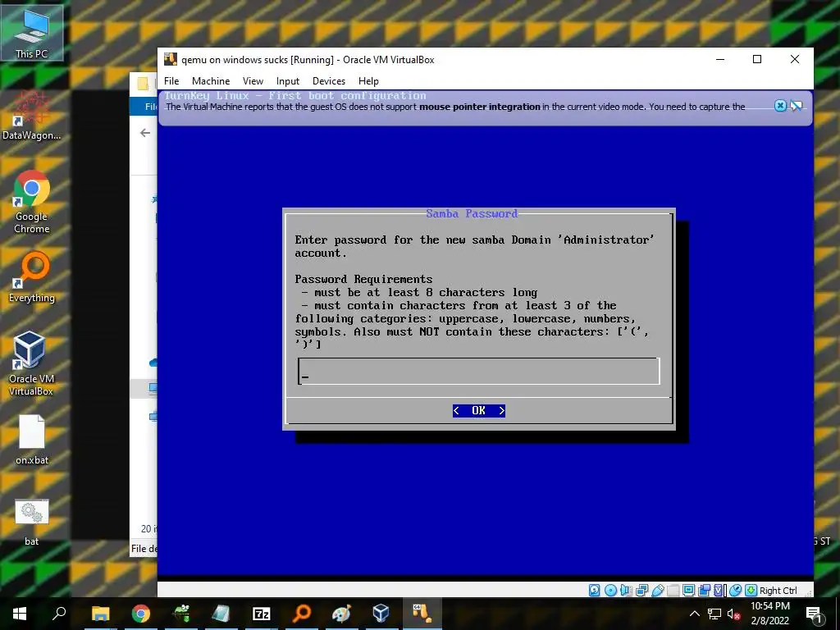
Task: Click the USB devices status icon
Action: click(x=658, y=591)
